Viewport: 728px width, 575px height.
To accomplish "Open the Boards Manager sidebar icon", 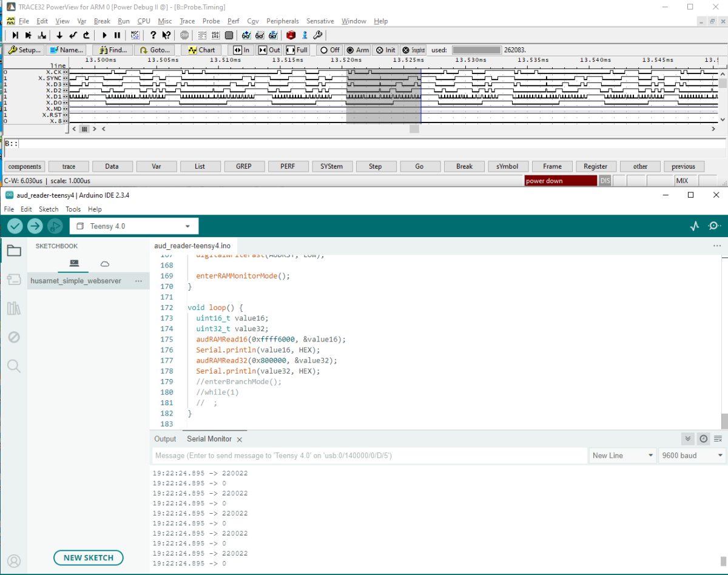I will tap(14, 279).
